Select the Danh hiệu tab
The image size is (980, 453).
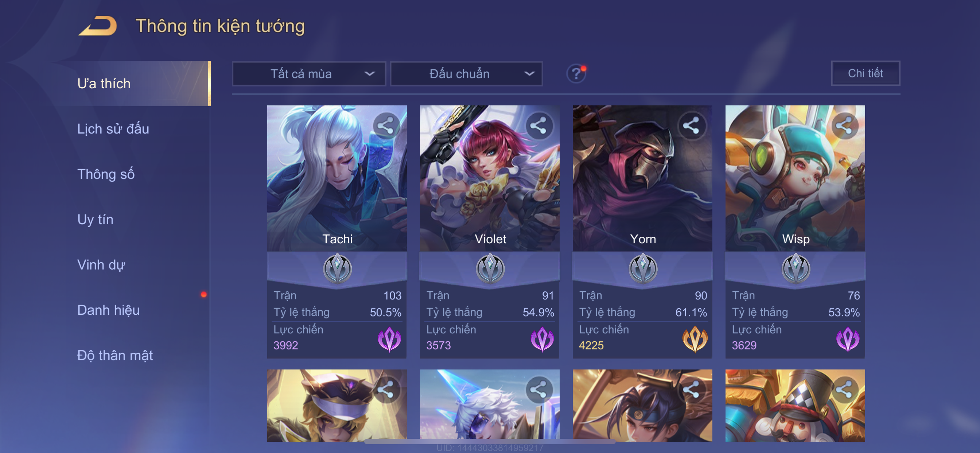pos(108,310)
